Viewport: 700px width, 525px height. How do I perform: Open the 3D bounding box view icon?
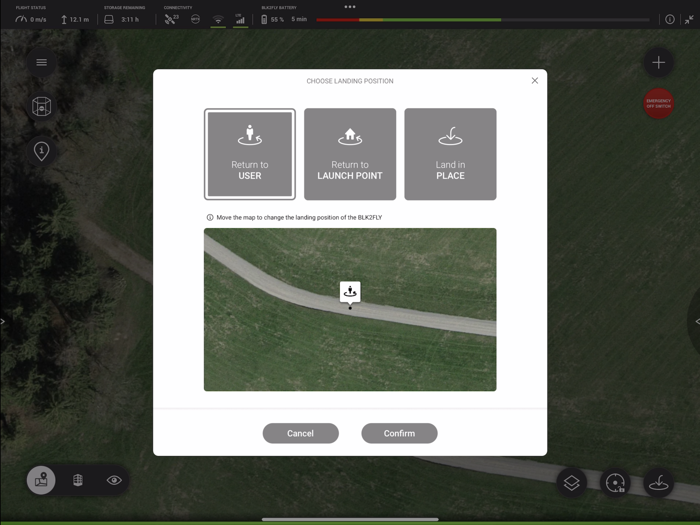point(42,107)
